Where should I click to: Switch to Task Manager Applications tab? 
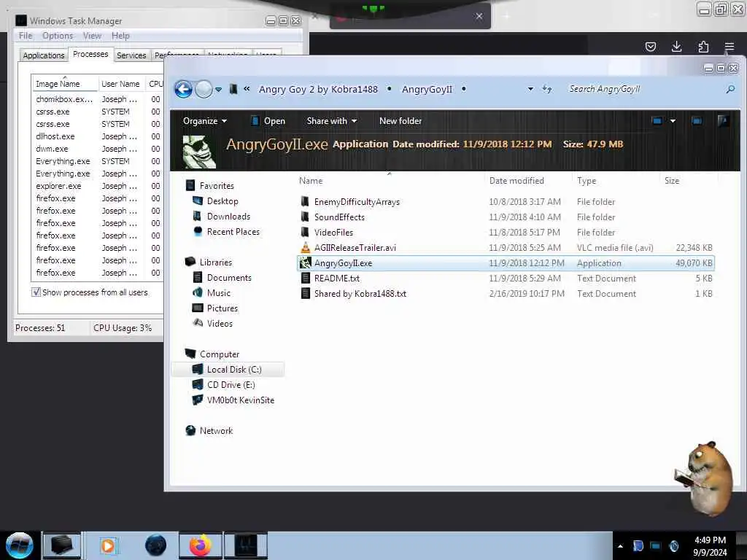click(43, 55)
